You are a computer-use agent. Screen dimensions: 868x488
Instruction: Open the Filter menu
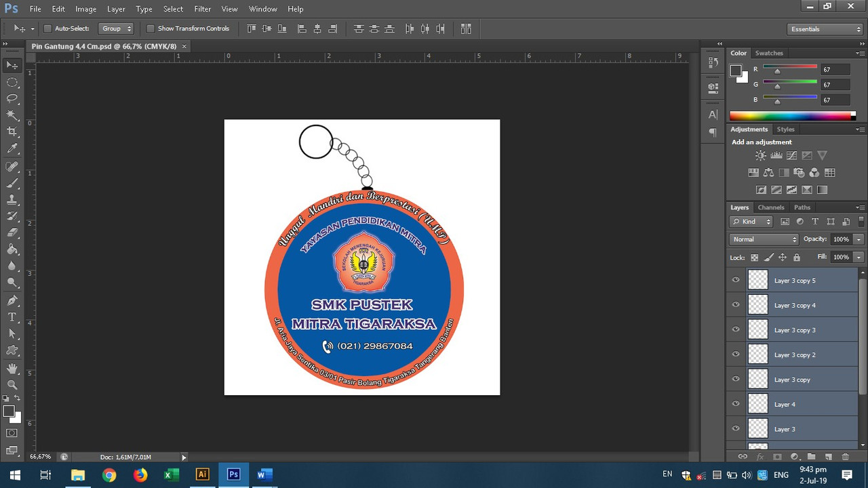pyautogui.click(x=202, y=9)
